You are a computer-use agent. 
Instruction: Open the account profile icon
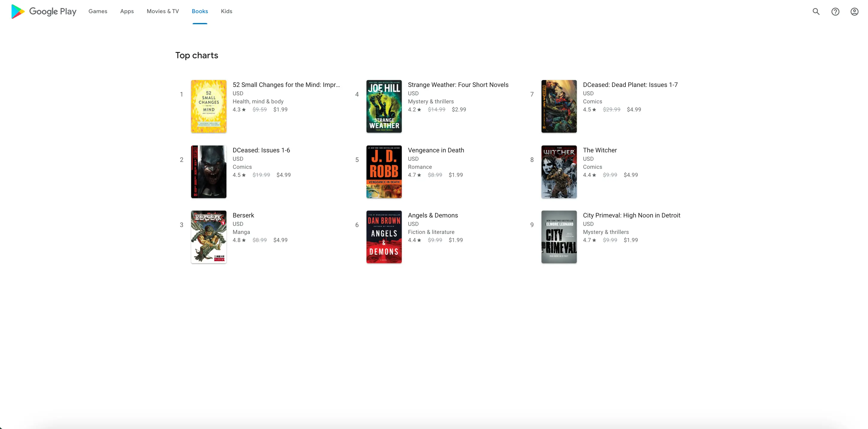pos(854,11)
